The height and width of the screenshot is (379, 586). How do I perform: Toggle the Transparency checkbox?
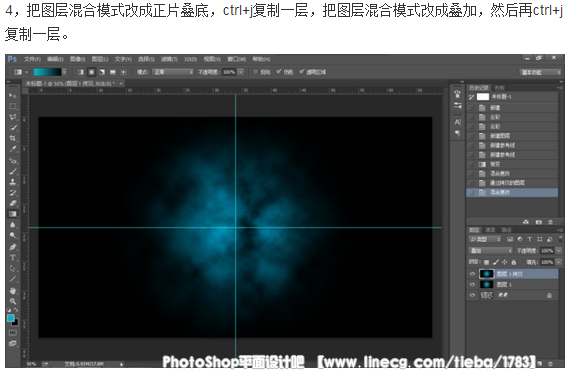302,72
